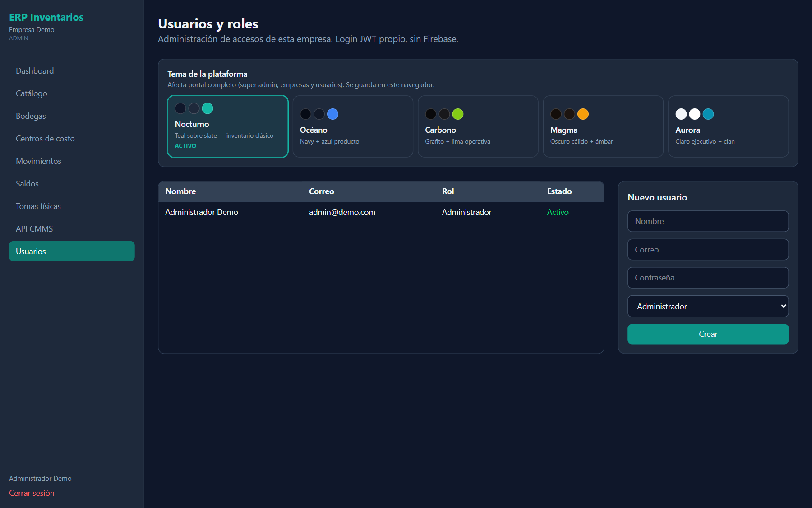Click the amber swatch in Magma card
This screenshot has width=812, height=508.
point(583,114)
